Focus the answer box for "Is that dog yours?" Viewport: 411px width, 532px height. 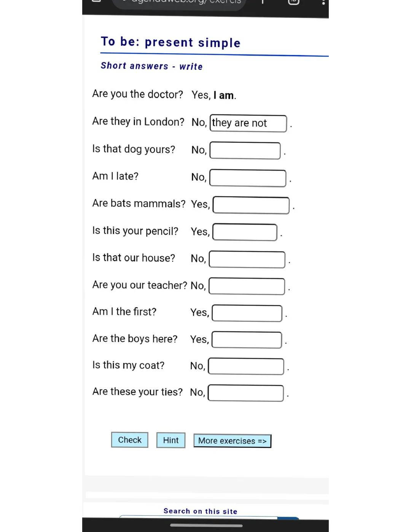tap(245, 150)
